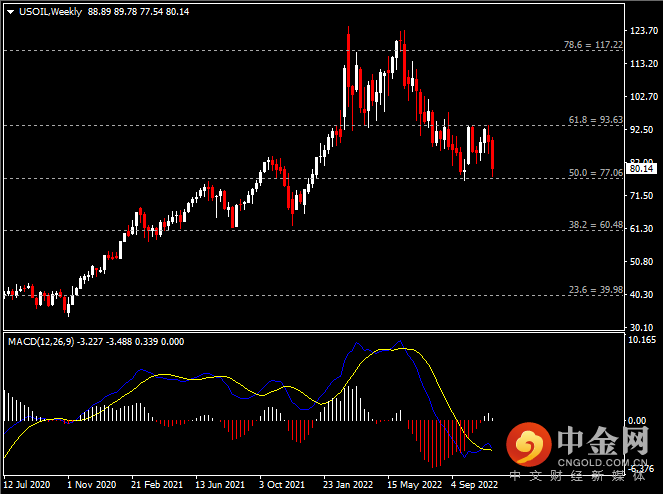Click the 10.165 MACD scale value

coord(640,340)
